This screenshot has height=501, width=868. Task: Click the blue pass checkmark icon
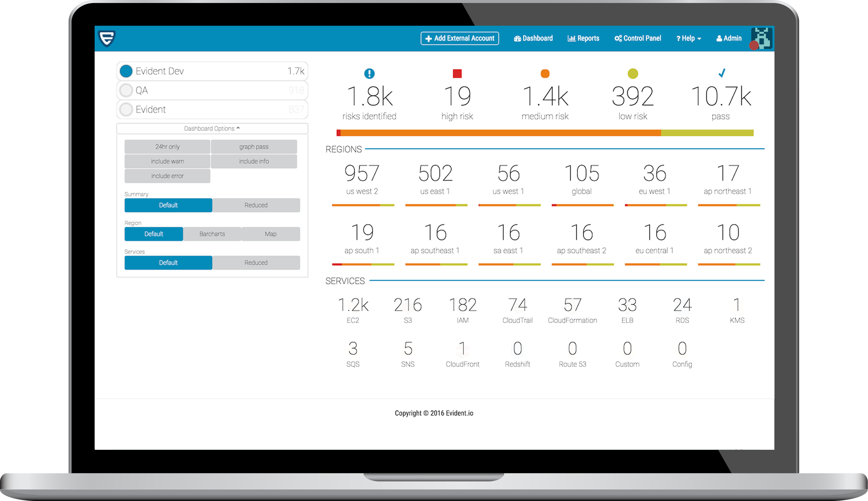(721, 73)
